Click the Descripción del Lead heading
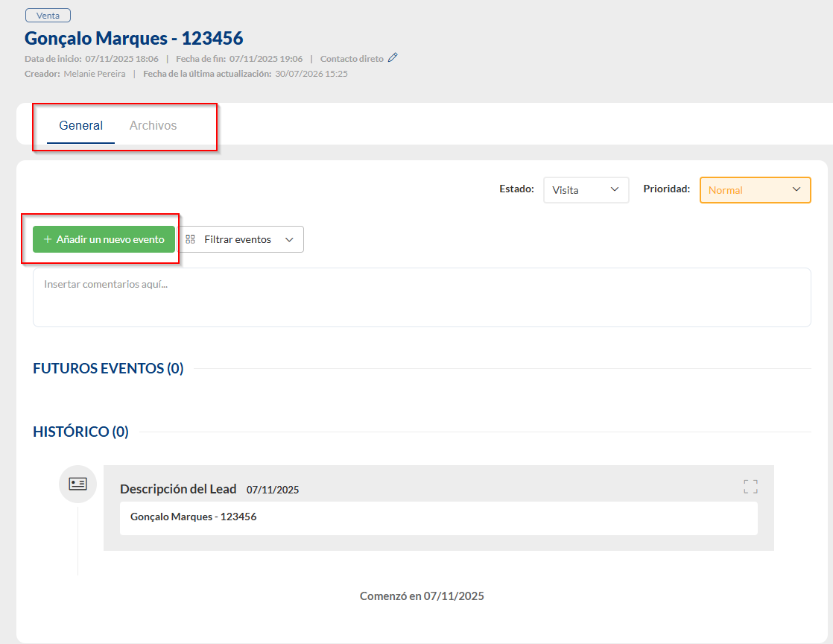Screen dimensions: 833x644 178,489
